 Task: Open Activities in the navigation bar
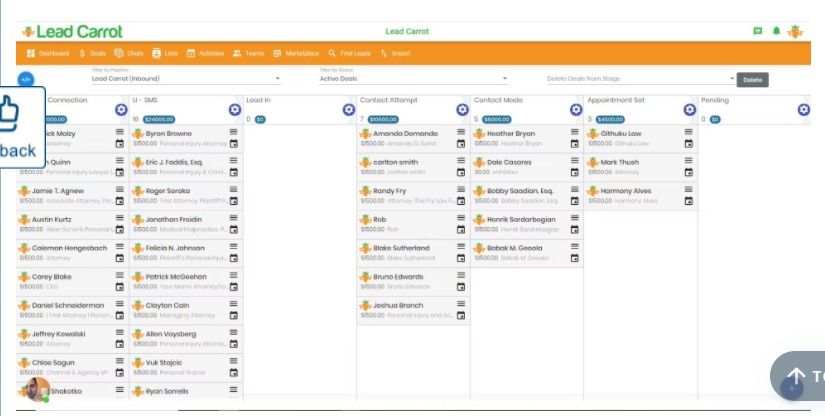click(x=205, y=53)
